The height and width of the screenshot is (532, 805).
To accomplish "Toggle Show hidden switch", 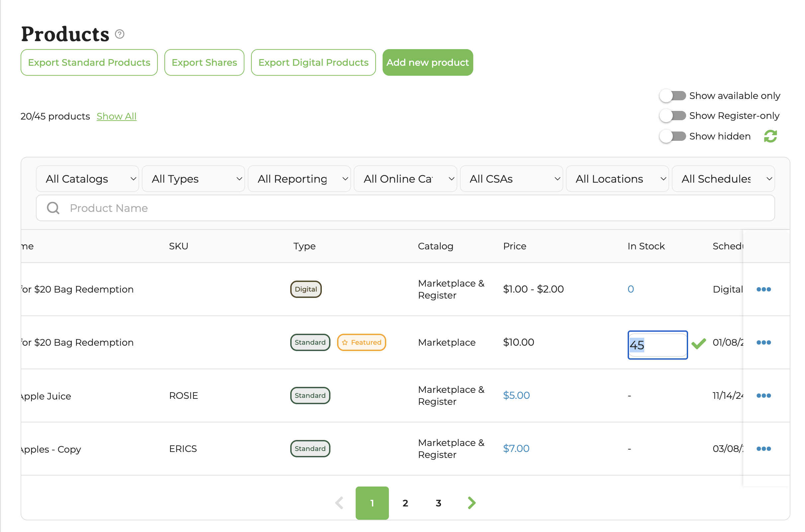I will 672,136.
